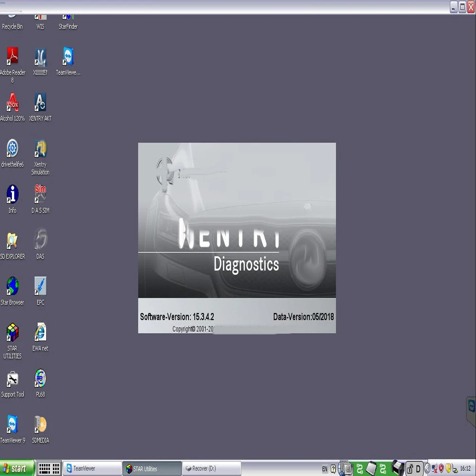Screen dimensions: 476x476
Task: Launch the EWA net shortcut
Action: point(40,337)
